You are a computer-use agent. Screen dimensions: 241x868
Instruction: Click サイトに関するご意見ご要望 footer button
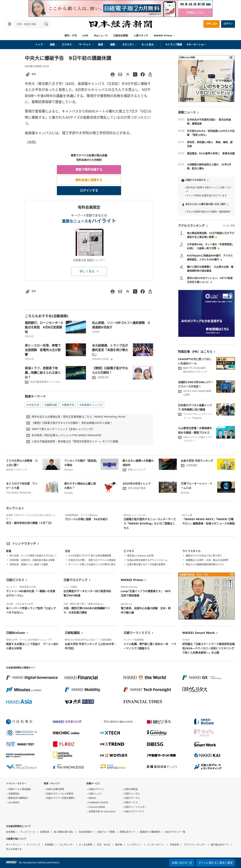click(215, 863)
